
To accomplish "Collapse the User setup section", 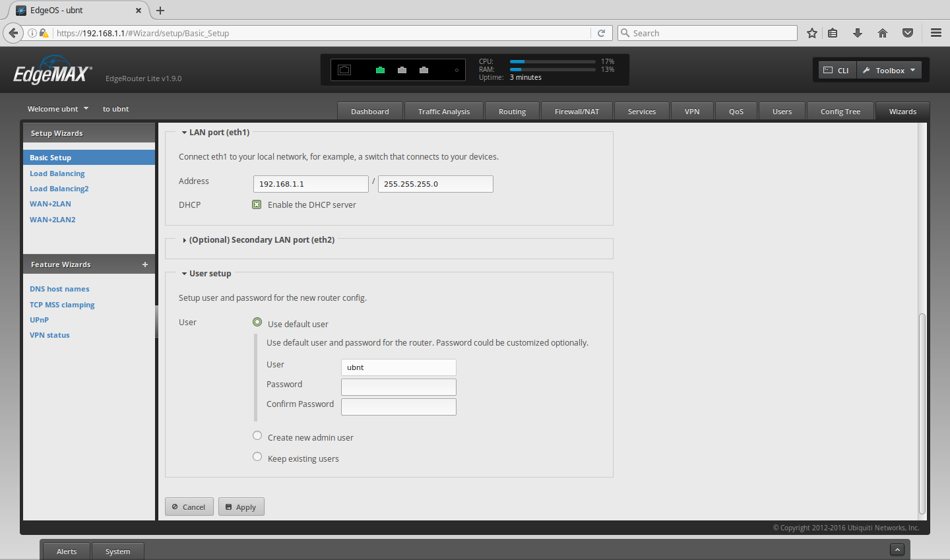I will pyautogui.click(x=207, y=274).
